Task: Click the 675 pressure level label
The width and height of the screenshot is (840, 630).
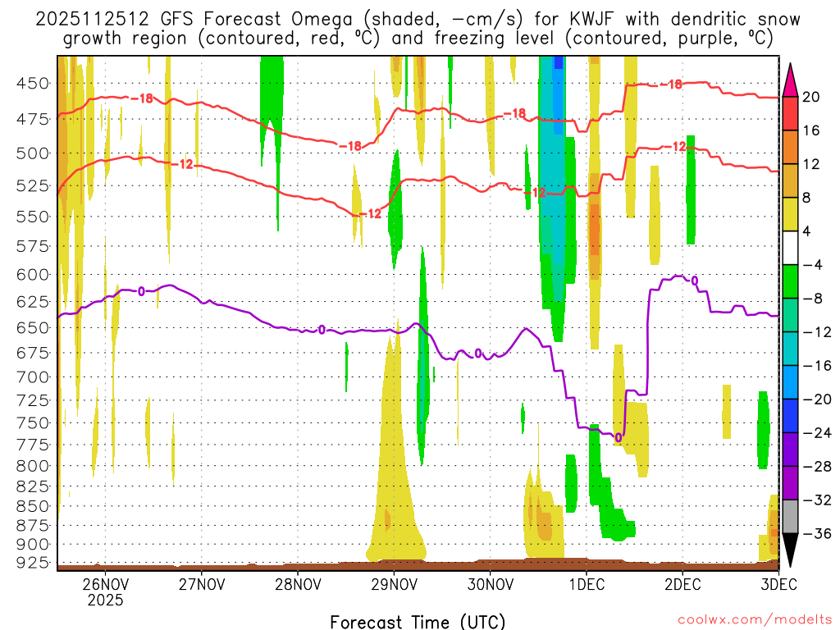Action: 33,353
